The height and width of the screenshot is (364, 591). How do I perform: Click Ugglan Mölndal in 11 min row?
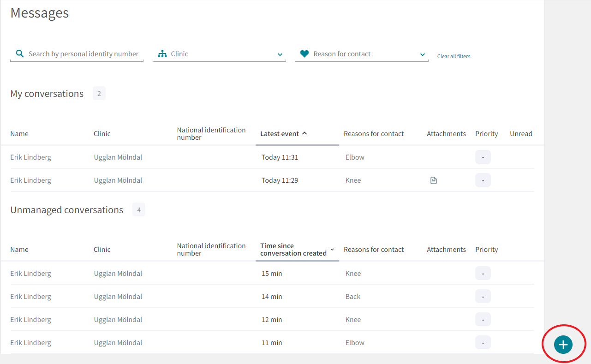pyautogui.click(x=118, y=343)
